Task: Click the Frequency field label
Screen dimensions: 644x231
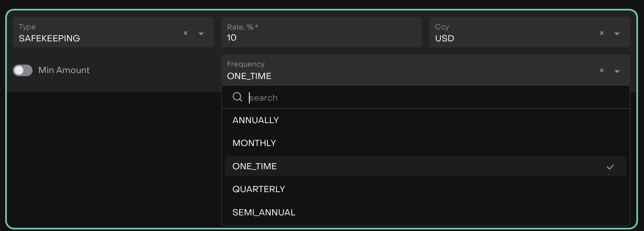Action: click(246, 64)
